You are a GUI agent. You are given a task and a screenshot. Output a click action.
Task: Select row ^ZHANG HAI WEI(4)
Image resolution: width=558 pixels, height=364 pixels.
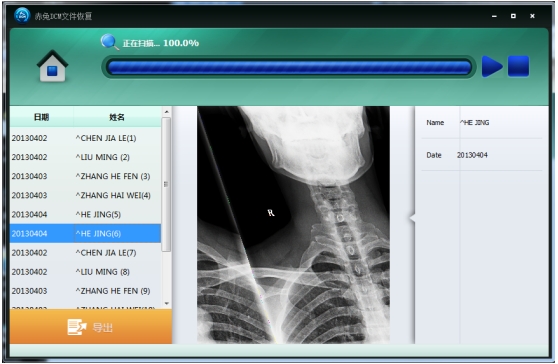point(85,195)
